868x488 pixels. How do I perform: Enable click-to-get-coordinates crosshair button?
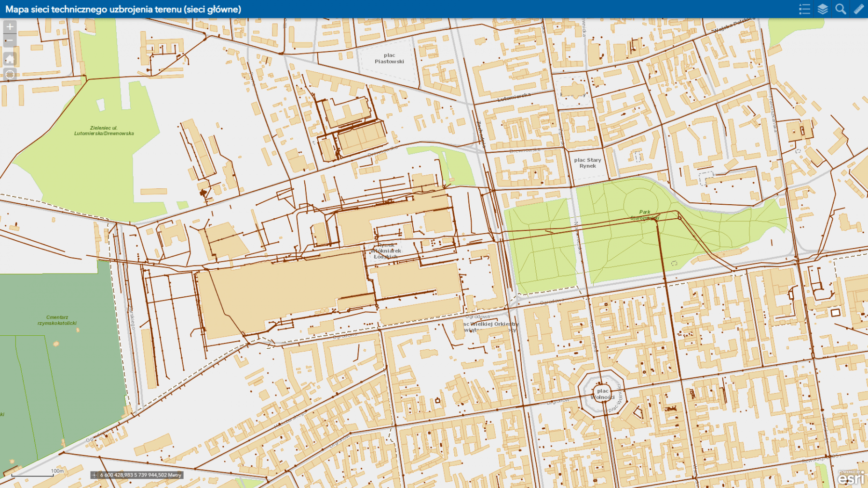point(95,475)
